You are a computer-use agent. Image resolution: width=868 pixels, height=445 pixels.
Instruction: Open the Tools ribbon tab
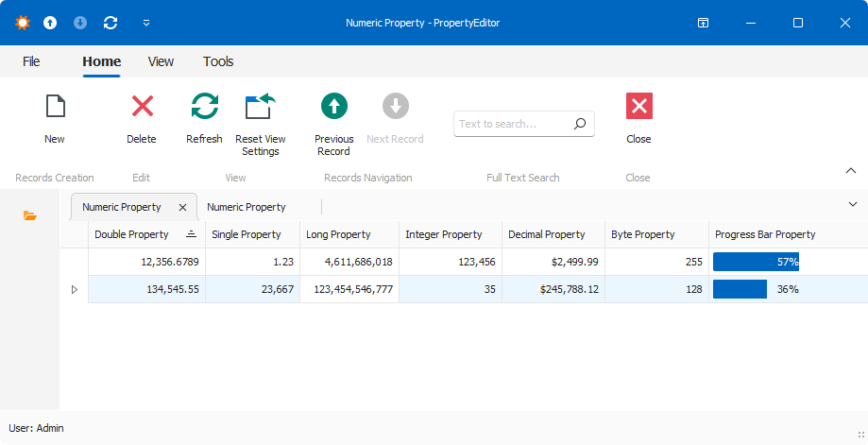coord(218,61)
